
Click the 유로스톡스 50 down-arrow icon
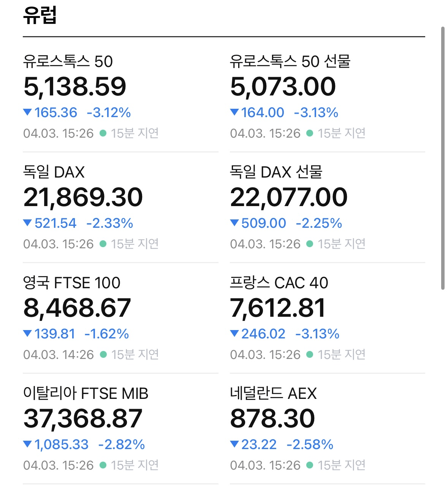(x=27, y=112)
